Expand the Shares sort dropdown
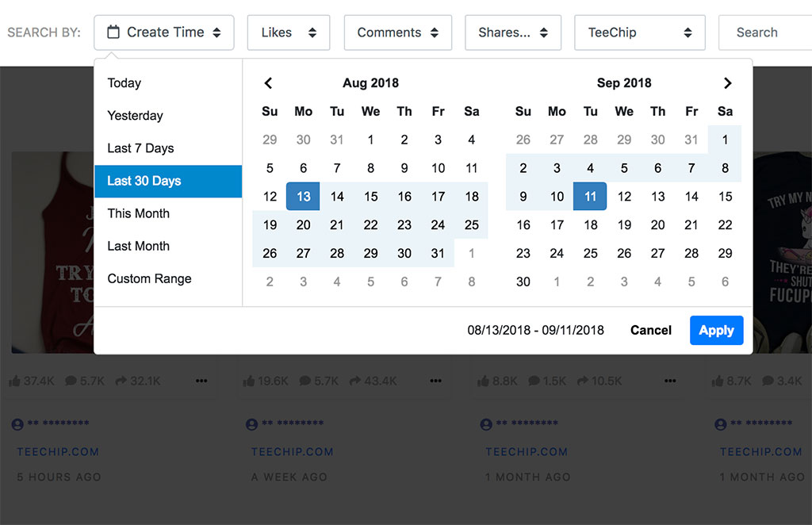Image resolution: width=812 pixels, height=525 pixels. pos(513,33)
